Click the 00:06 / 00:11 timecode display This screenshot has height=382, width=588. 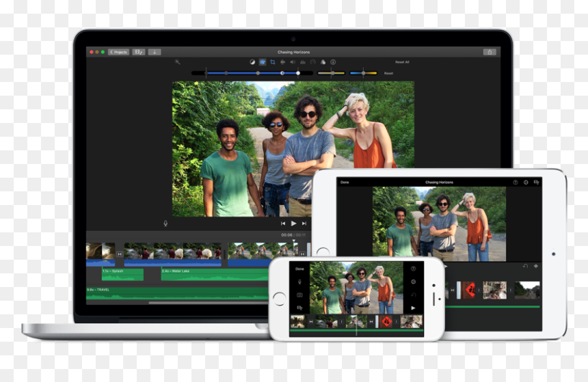tap(293, 235)
